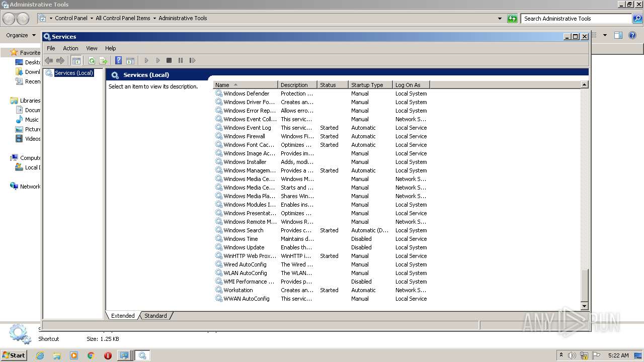The height and width of the screenshot is (362, 644).
Task: Click the Start Service play icon
Action: pyautogui.click(x=146, y=60)
